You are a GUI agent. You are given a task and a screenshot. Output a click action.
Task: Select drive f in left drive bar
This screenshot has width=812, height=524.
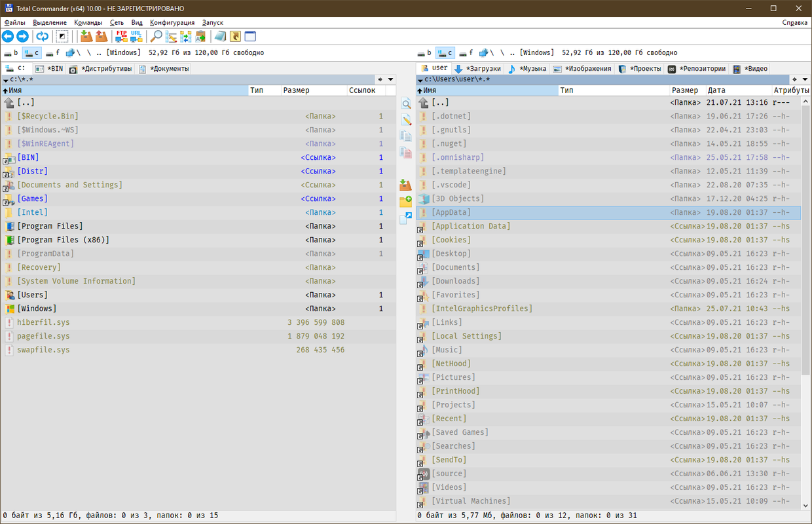[x=53, y=53]
